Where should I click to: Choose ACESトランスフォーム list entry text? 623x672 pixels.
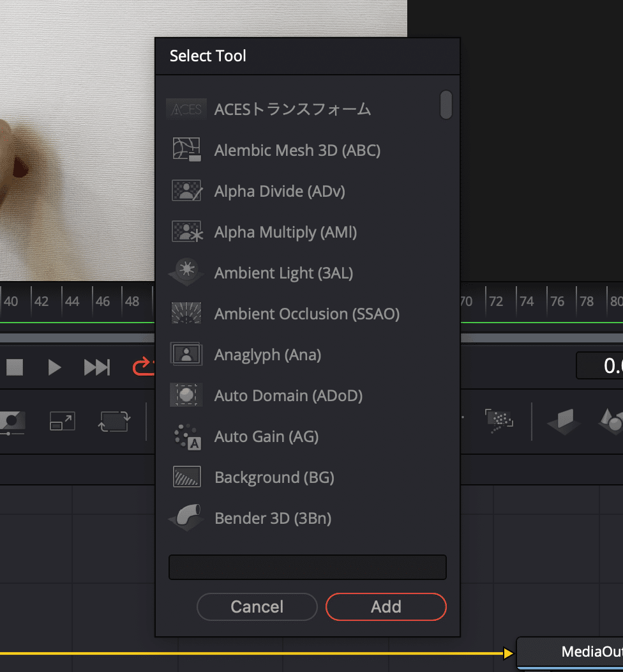(292, 109)
